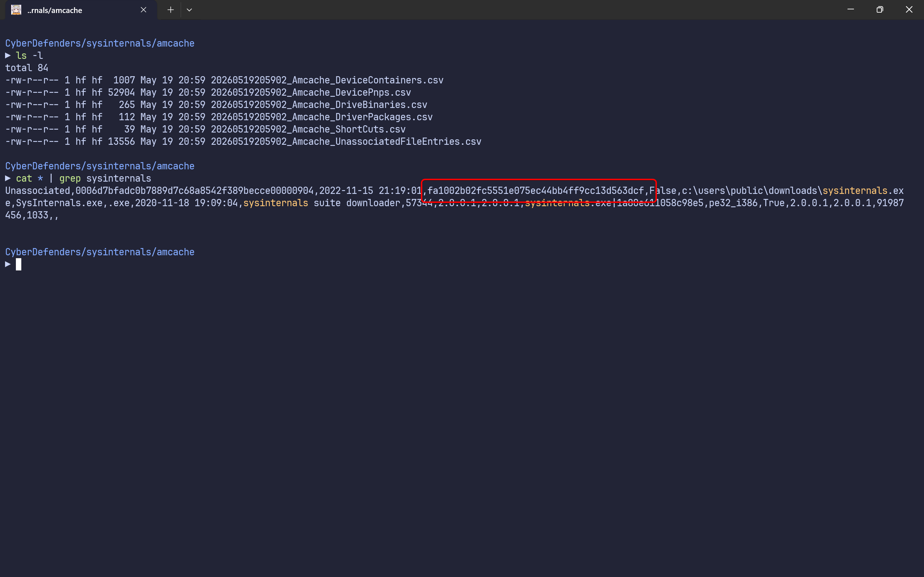Click the blinking cursor at the empty prompt
The width and height of the screenshot is (924, 577).
pos(19,264)
